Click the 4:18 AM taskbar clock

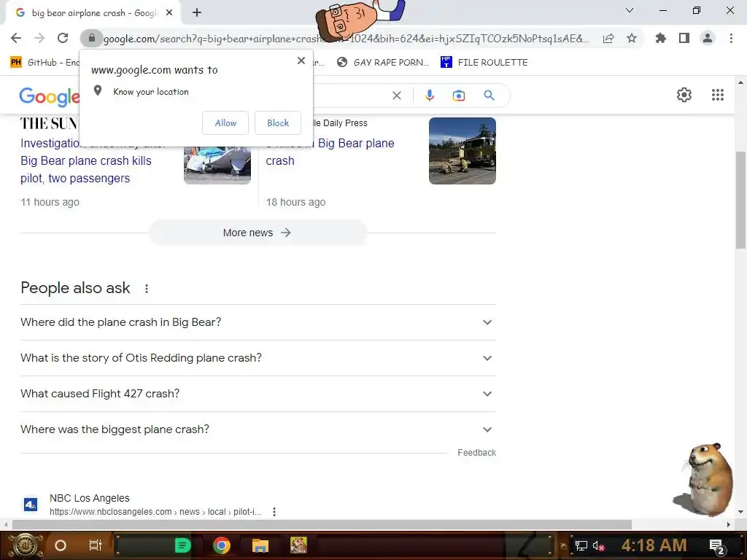(654, 545)
